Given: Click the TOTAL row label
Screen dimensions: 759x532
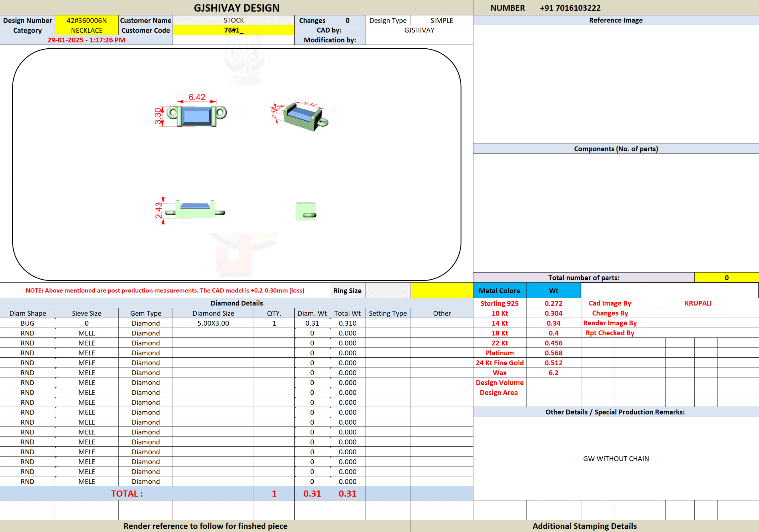Looking at the screenshot, I should pos(127,493).
